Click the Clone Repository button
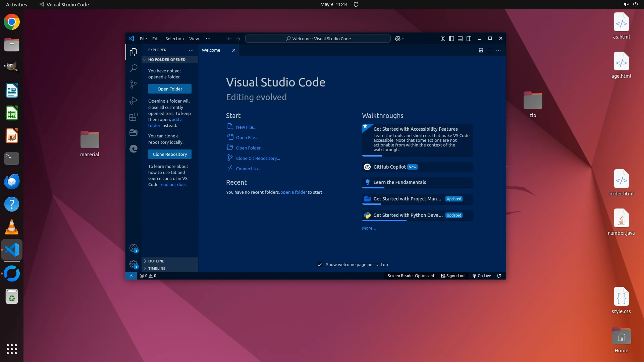 coord(170,154)
